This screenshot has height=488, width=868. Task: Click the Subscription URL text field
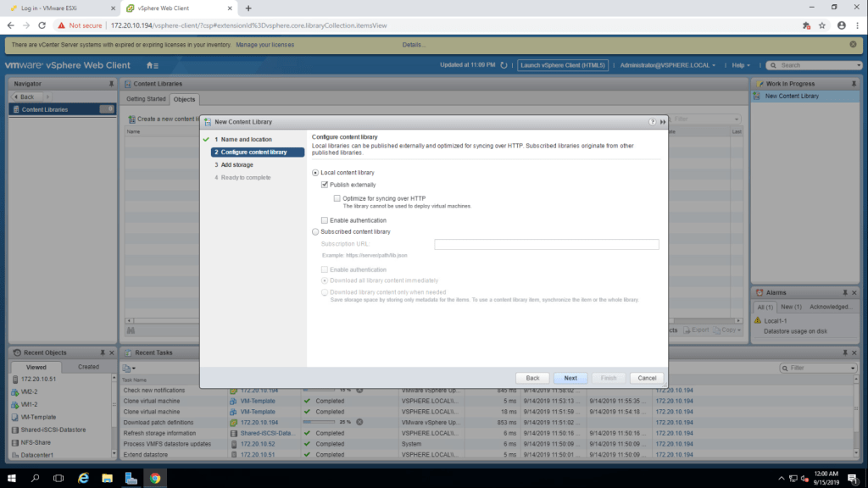pos(546,244)
